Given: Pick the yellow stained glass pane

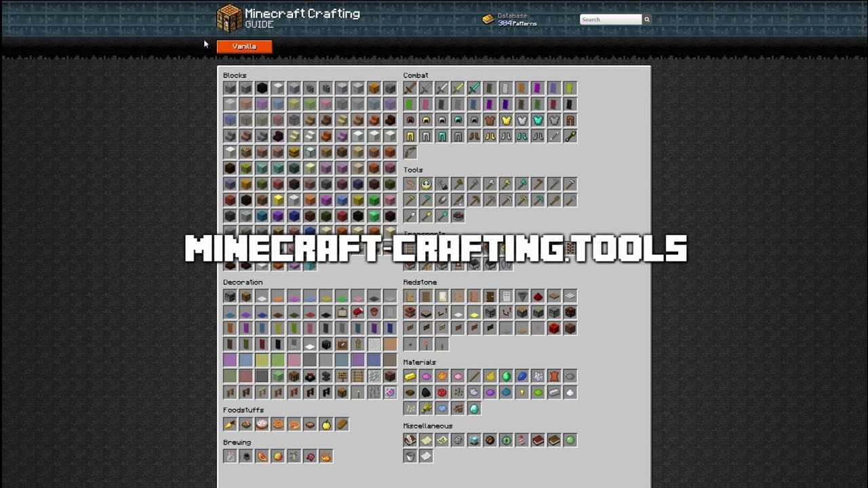Looking at the screenshot, I should [262, 361].
